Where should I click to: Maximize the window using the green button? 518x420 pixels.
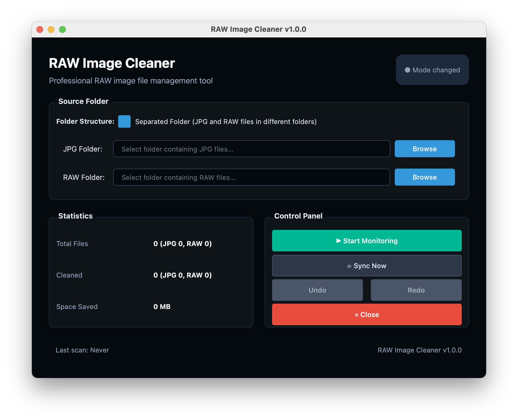tap(62, 30)
